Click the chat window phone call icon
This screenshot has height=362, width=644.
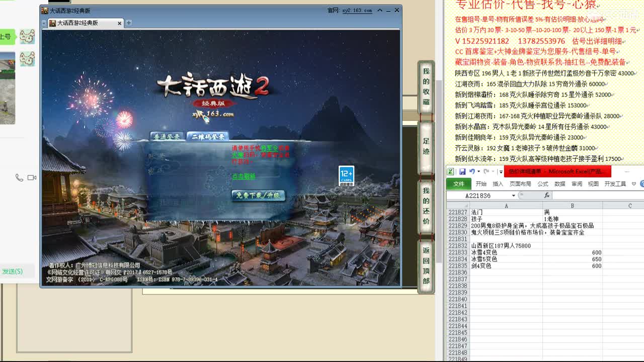(19, 177)
